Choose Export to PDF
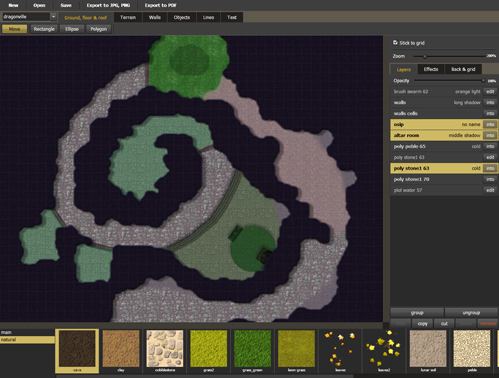499x378 pixels. point(160,5)
